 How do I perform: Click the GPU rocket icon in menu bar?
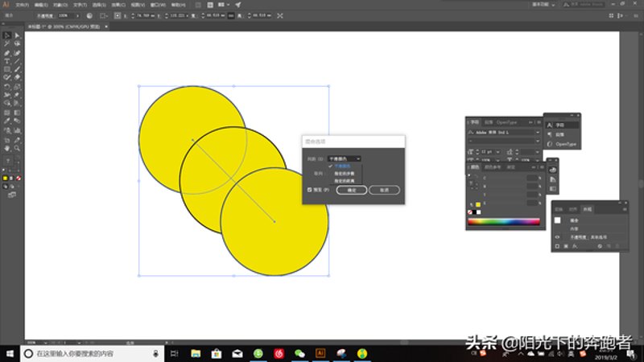pos(238,5)
